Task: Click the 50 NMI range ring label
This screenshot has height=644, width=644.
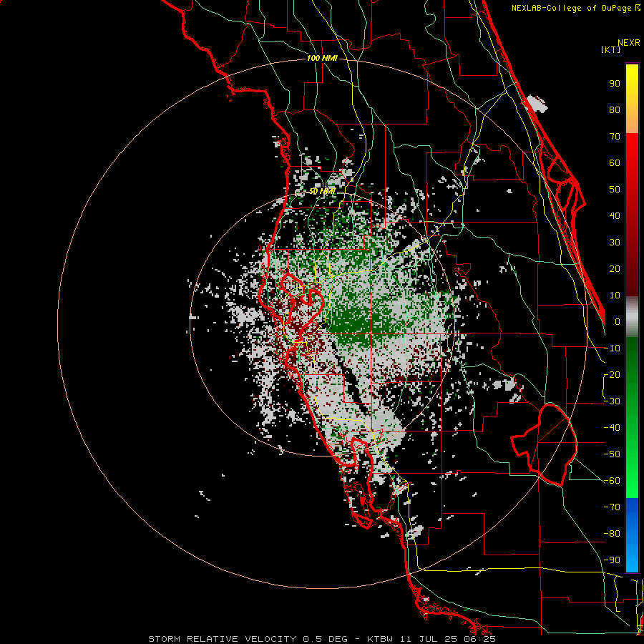Action: point(322,191)
